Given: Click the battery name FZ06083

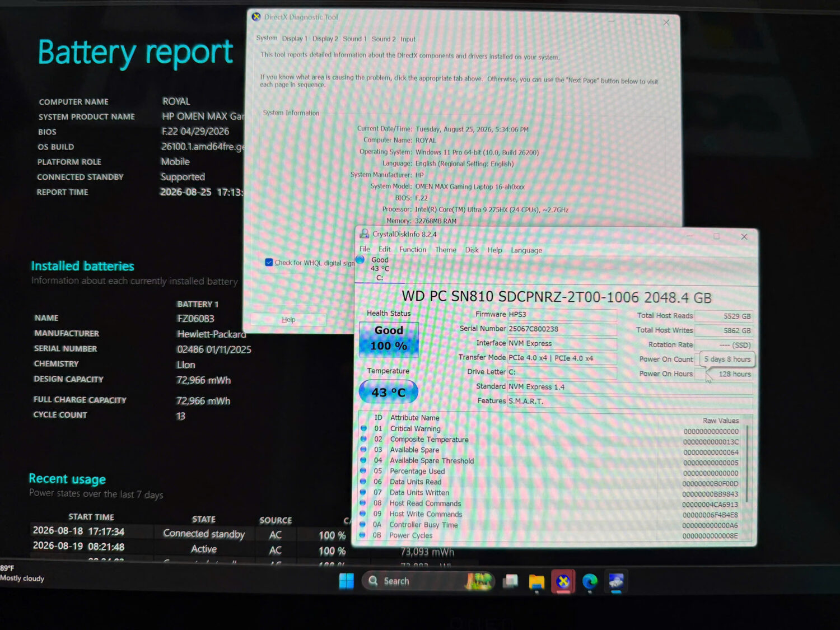Looking at the screenshot, I should click(x=195, y=319).
